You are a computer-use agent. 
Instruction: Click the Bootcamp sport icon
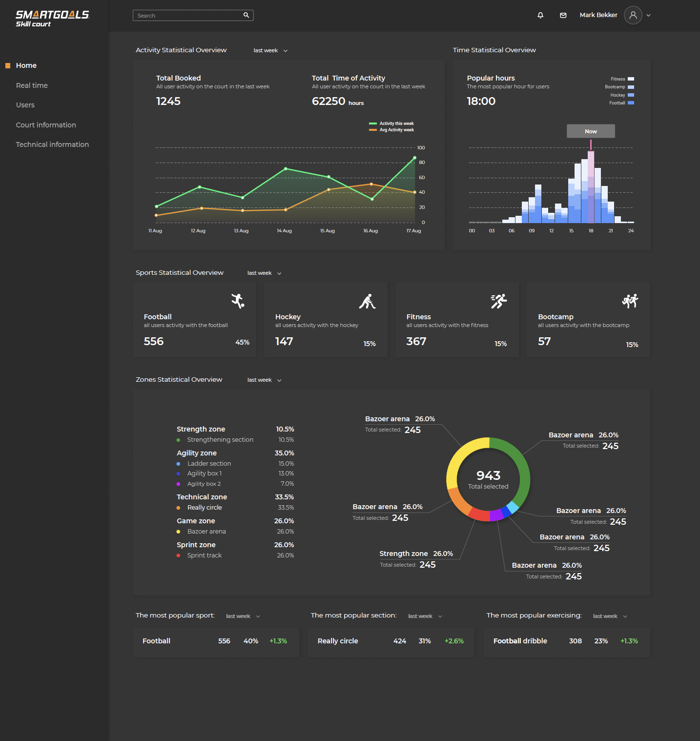(x=630, y=301)
